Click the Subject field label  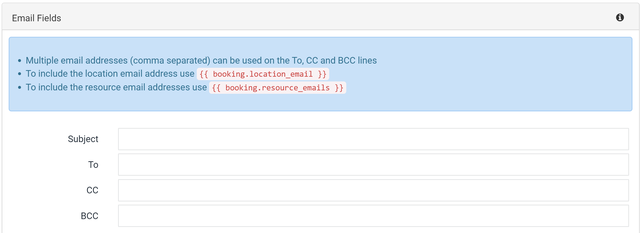tap(83, 139)
